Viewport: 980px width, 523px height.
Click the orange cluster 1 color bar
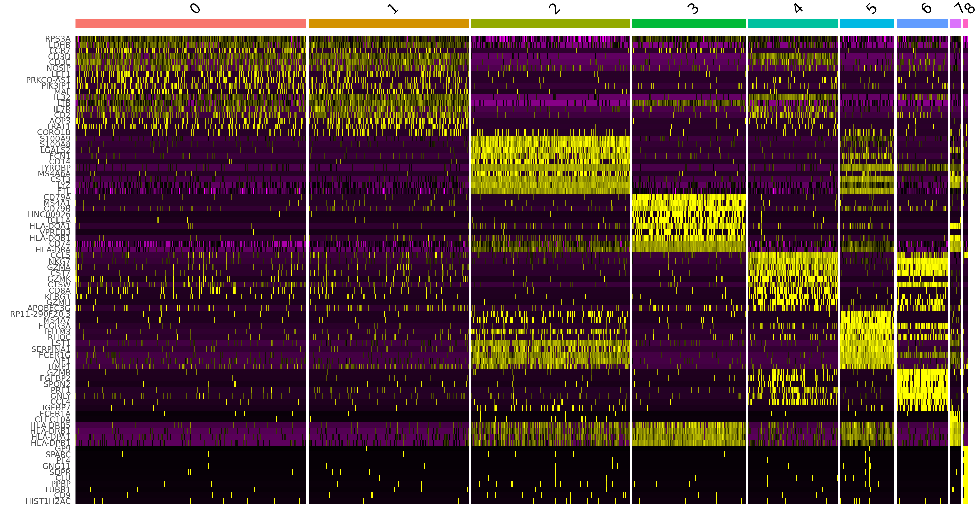tap(388, 23)
